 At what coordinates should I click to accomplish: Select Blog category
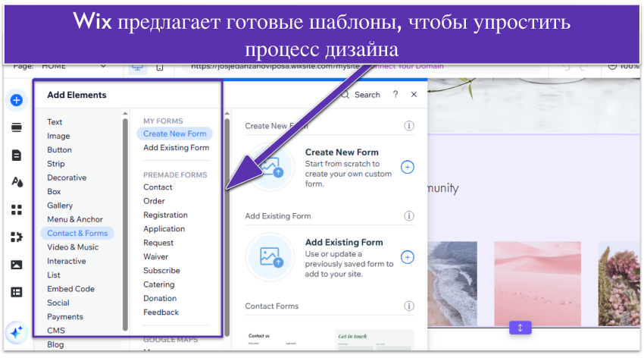point(55,344)
